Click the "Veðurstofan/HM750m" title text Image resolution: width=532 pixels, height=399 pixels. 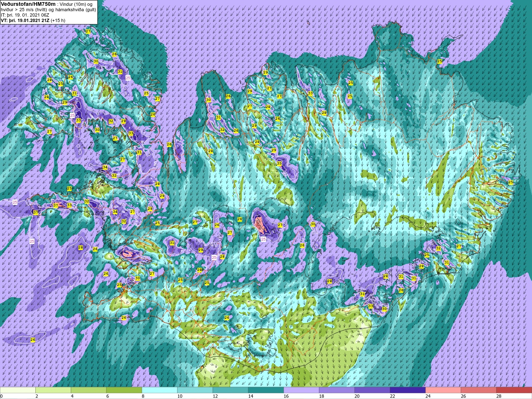point(27,4)
